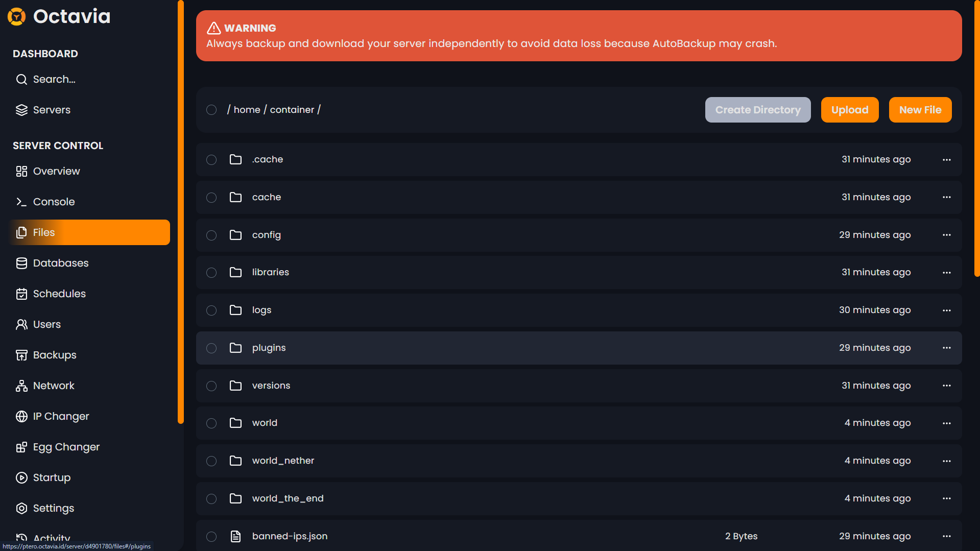The image size is (980, 551).
Task: Click the sidebar orange scrollbar
Action: 180,212
